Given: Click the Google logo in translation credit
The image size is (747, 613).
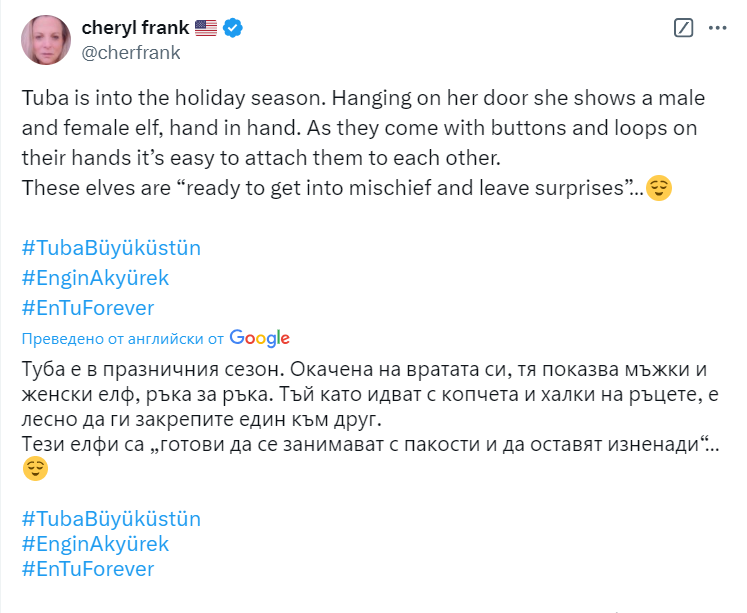Looking at the screenshot, I should click(x=259, y=338).
